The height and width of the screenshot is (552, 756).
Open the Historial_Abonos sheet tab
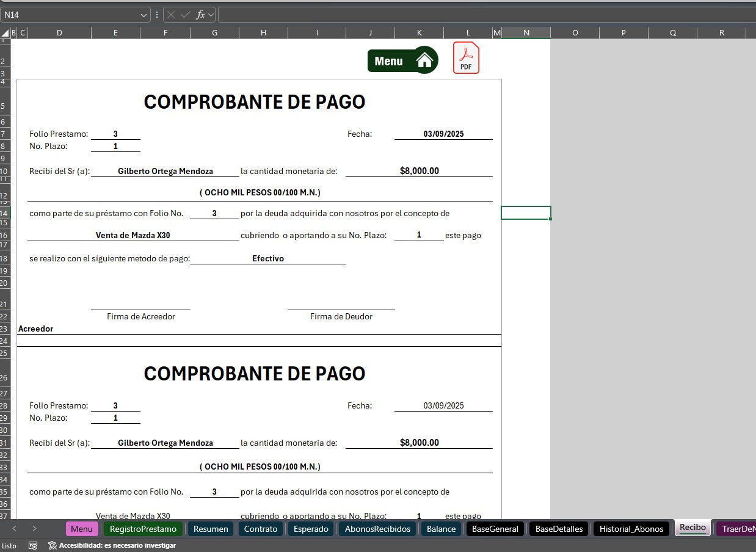631,529
